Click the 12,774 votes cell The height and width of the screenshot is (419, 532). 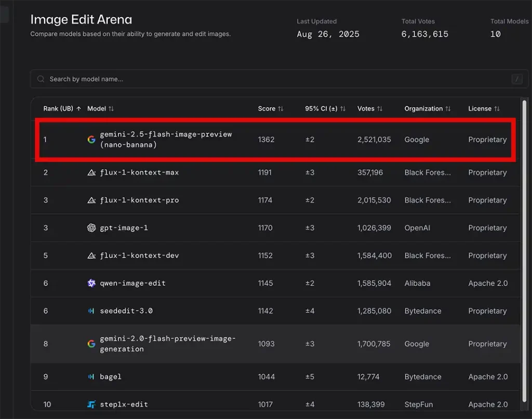pos(368,376)
